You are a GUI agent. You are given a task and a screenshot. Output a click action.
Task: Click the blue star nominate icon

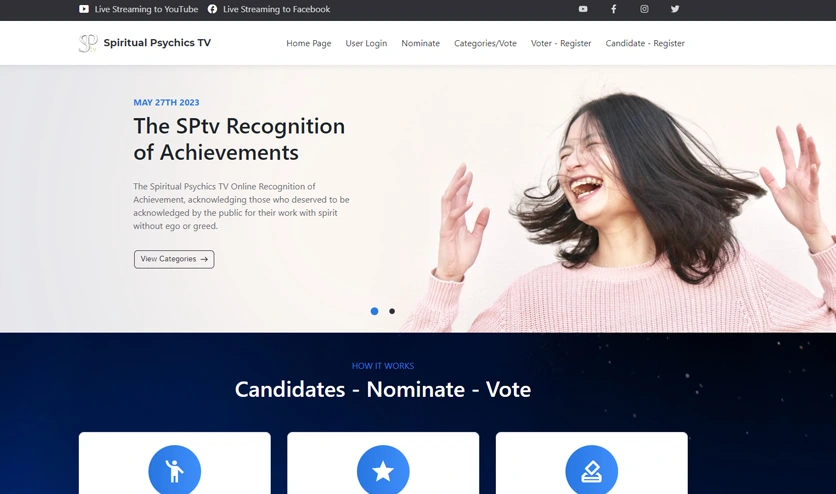[383, 471]
